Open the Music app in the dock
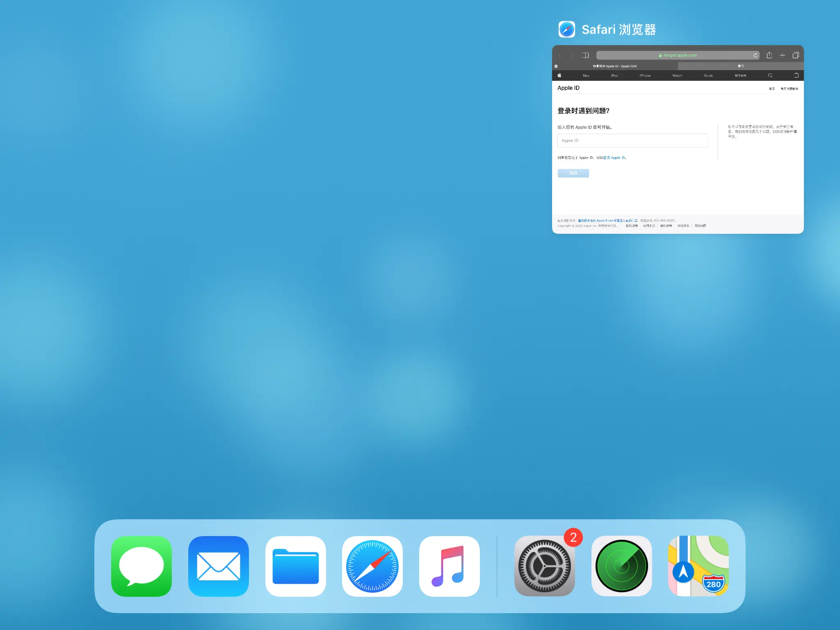 pos(450,566)
